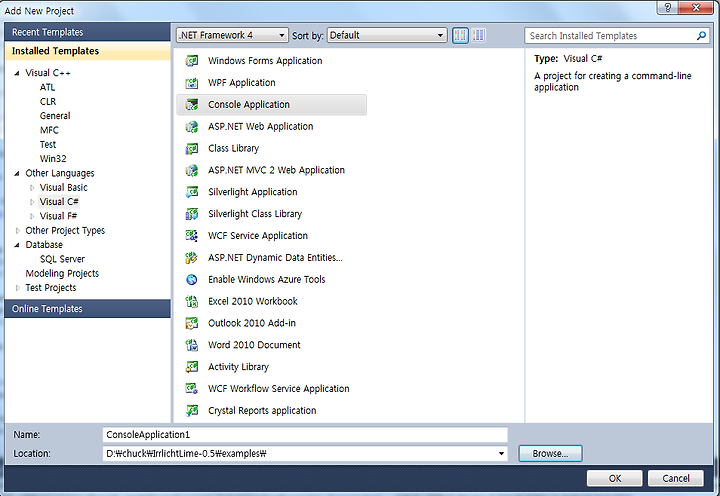The height and width of the screenshot is (496, 720).
Task: Select the Installed Templates section
Action: pyautogui.click(x=87, y=51)
